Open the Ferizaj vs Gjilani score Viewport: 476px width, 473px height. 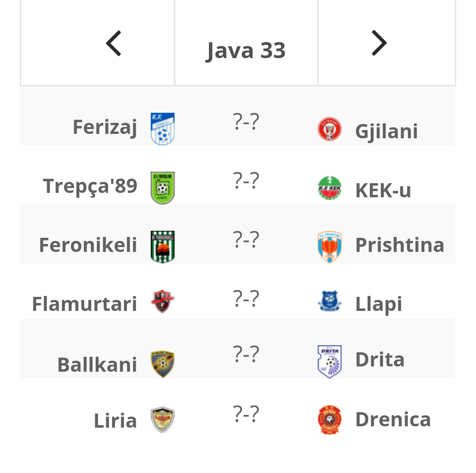coord(246,122)
